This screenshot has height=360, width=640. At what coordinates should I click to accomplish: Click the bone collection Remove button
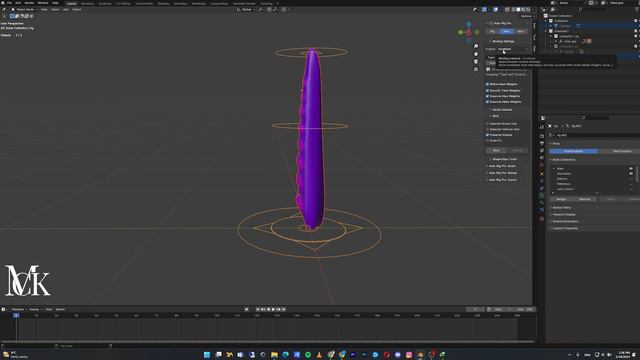(x=585, y=199)
